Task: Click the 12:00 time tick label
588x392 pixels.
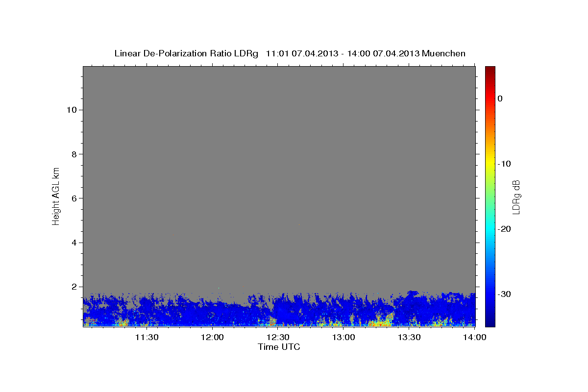Action: (213, 337)
